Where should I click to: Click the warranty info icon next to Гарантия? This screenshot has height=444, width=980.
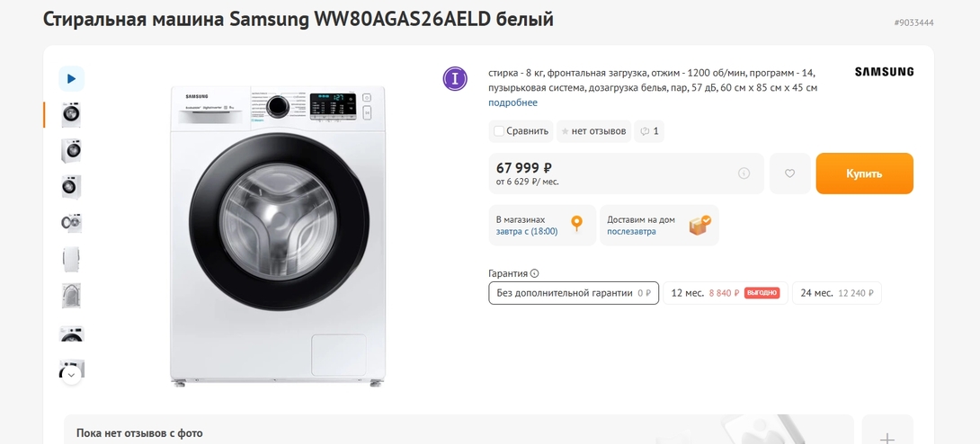(x=535, y=273)
